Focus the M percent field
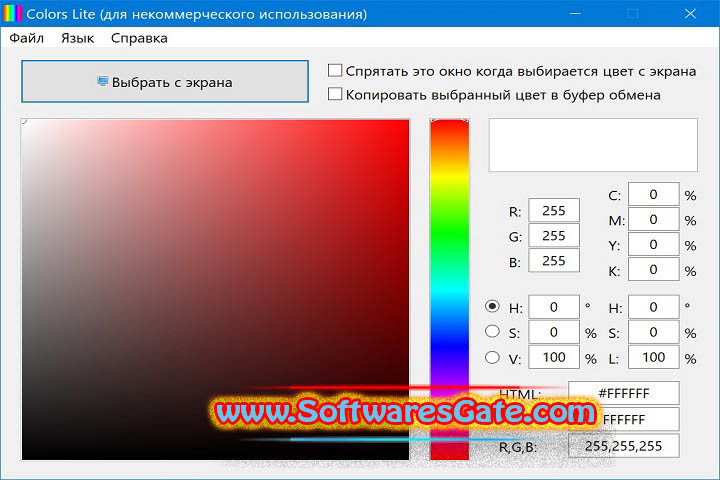 click(653, 220)
